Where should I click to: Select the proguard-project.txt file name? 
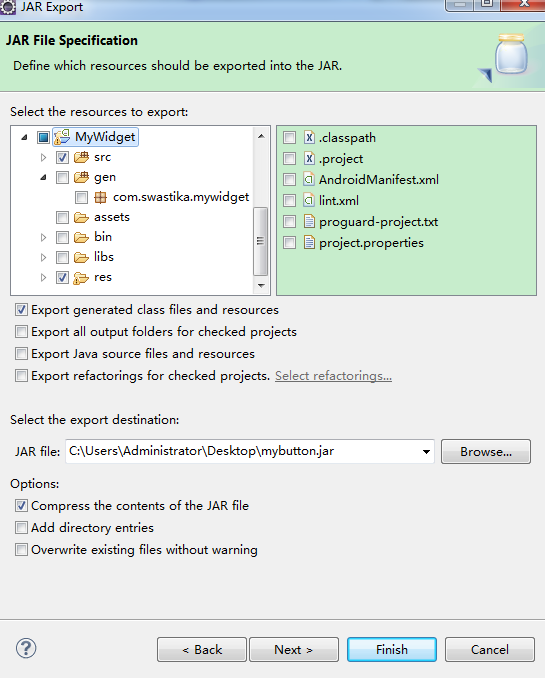(378, 222)
